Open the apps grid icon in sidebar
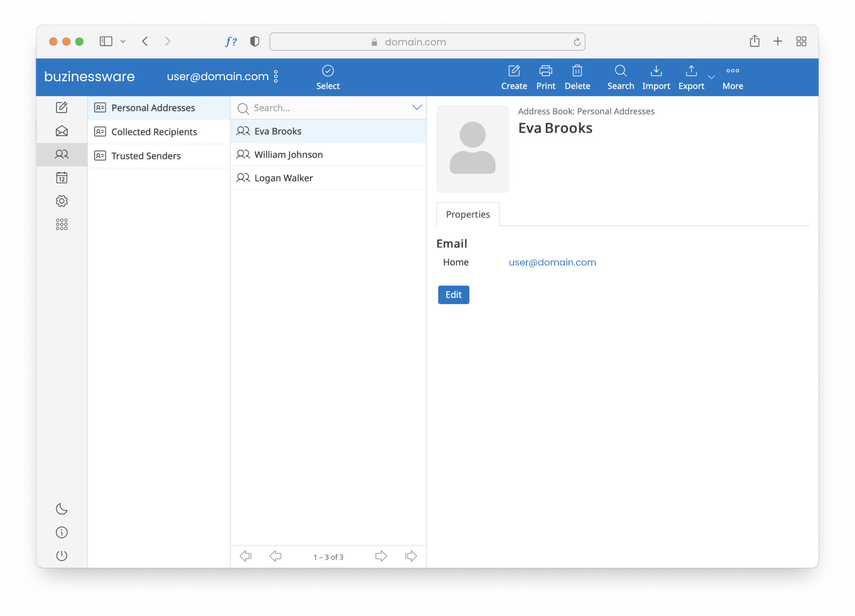The image size is (855, 616). (61, 224)
